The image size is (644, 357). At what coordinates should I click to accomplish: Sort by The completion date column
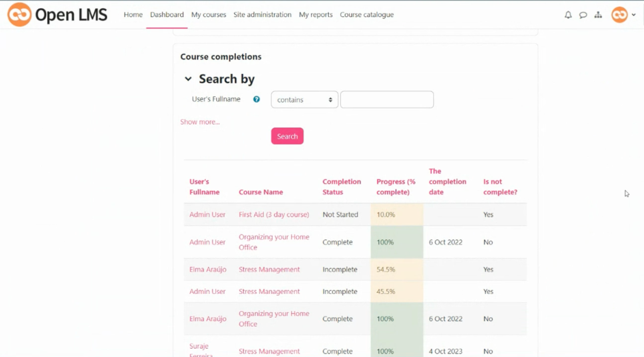[x=447, y=181]
